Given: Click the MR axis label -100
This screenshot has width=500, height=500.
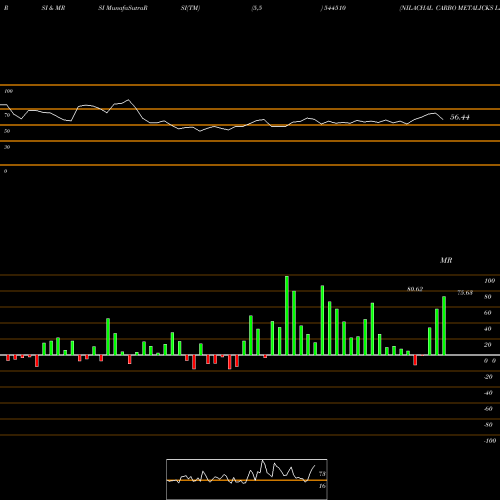Looking at the screenshot, I should [x=490, y=441].
